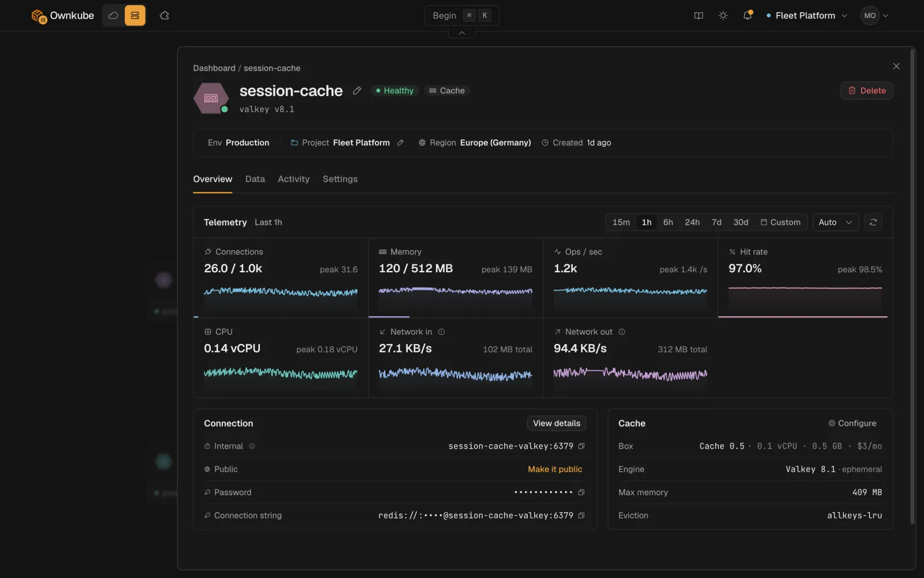
Task: Open notifications bell
Action: coord(747,16)
